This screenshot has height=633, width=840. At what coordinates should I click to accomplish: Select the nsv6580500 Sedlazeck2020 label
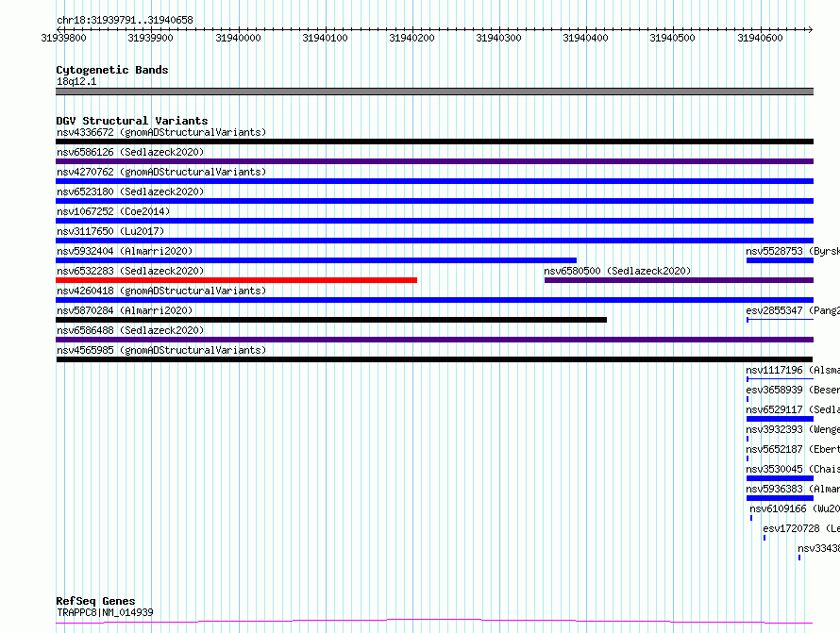pos(617,271)
